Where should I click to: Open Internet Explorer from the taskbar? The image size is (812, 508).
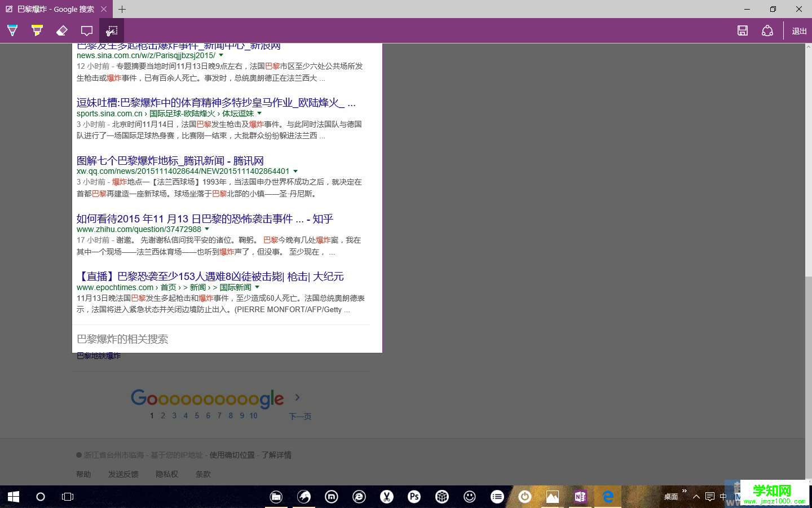(x=359, y=497)
